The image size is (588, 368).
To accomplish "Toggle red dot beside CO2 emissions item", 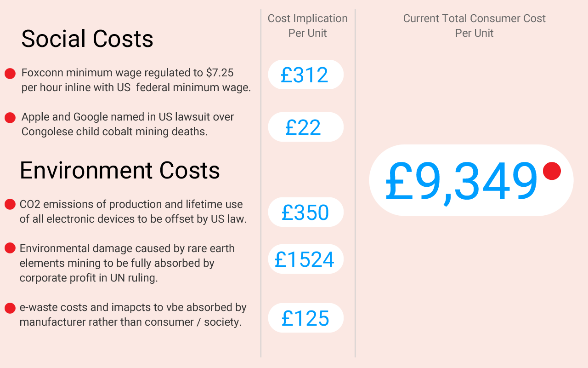I will 10,204.
